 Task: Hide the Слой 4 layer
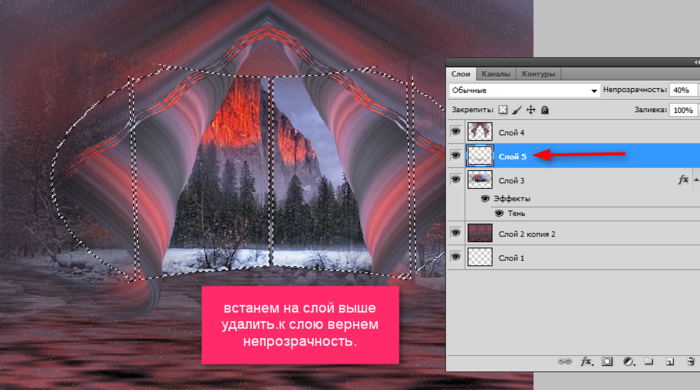click(455, 132)
